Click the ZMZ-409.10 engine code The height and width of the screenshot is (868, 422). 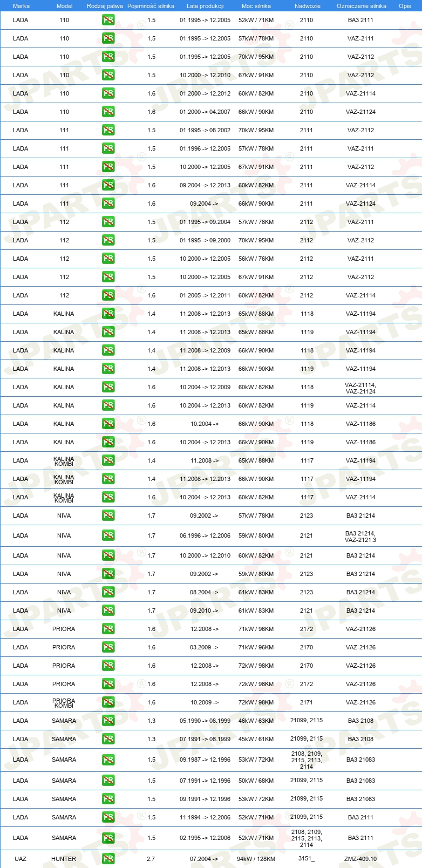[360, 859]
